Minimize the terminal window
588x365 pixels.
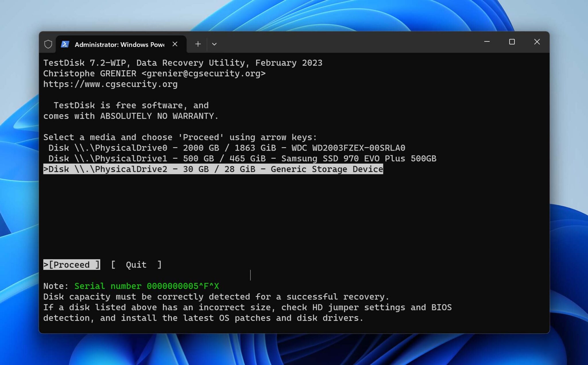[487, 42]
